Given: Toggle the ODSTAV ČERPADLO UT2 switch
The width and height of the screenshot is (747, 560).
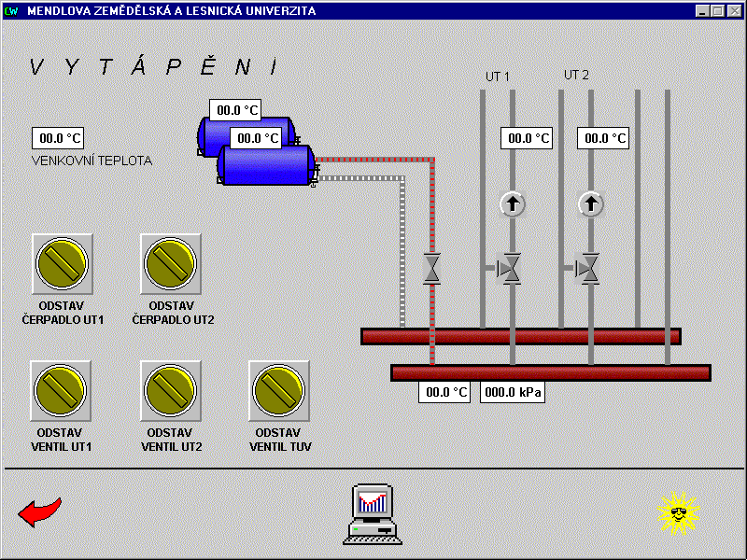Looking at the screenshot, I should point(172,263).
